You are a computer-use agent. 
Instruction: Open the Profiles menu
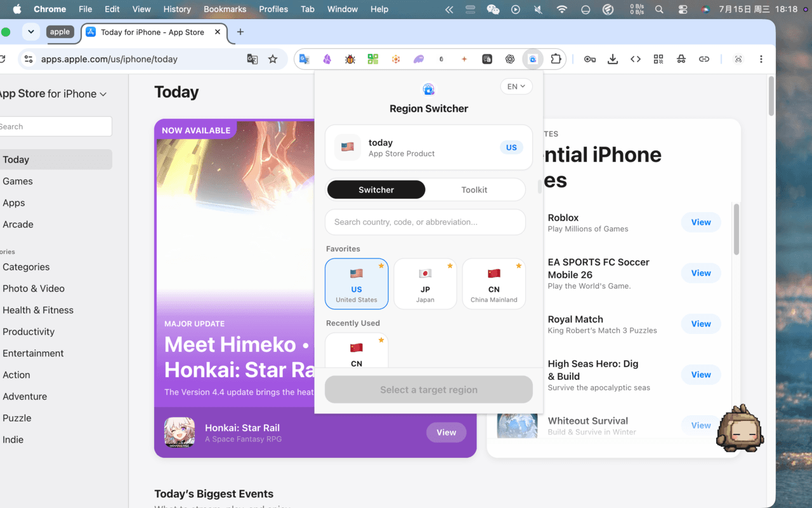[x=275, y=9]
